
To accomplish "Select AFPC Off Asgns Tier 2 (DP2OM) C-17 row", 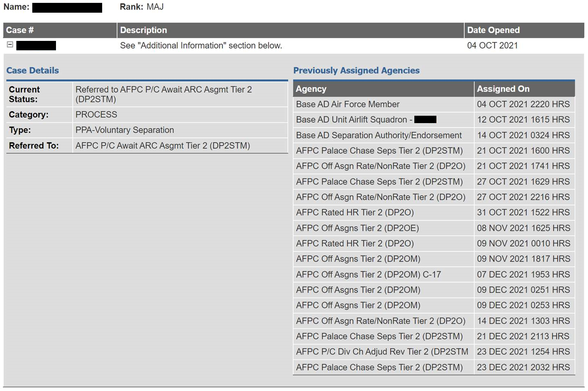I will coord(368,274).
